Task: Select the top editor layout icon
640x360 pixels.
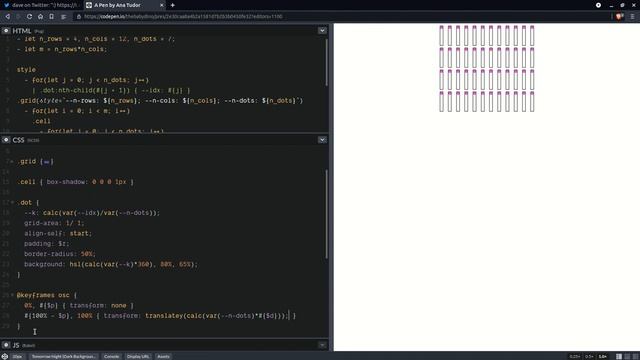Action: [627, 356]
